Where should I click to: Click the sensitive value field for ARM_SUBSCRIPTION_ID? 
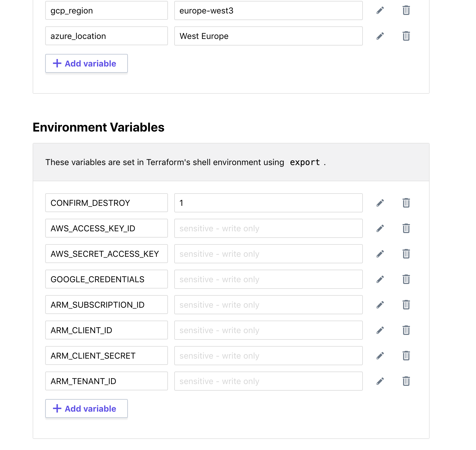pos(269,305)
